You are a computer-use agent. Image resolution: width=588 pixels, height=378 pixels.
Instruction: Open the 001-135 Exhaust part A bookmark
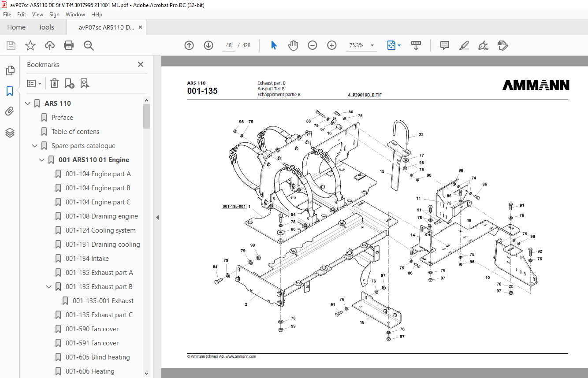(x=99, y=273)
